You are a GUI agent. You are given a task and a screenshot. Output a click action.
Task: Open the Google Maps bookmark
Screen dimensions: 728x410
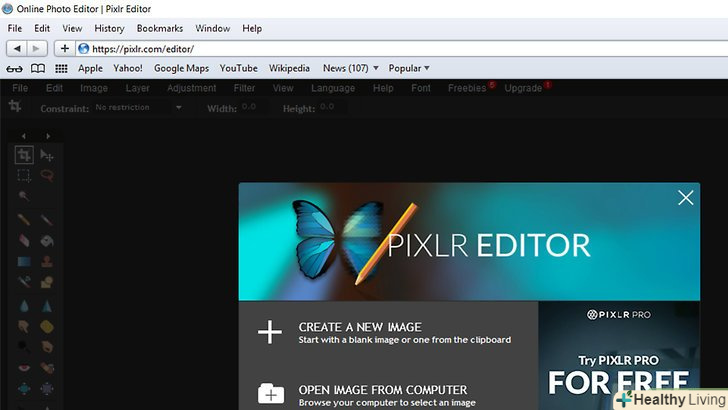click(x=181, y=68)
